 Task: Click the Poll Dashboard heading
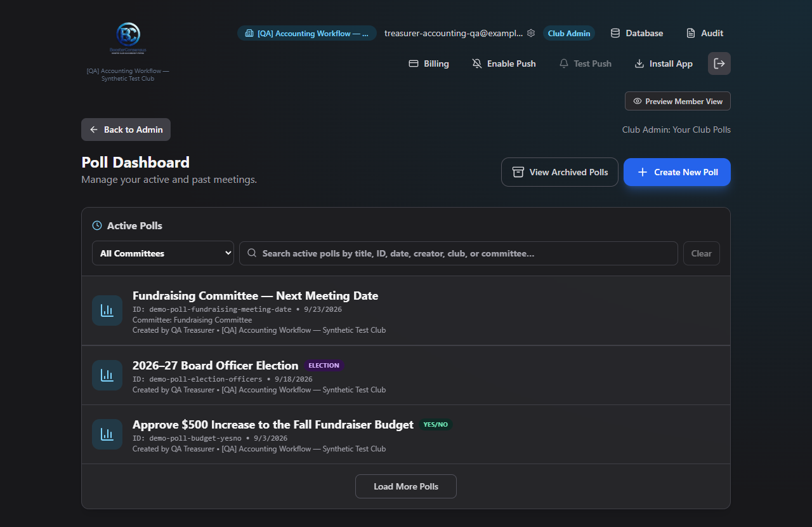point(135,163)
